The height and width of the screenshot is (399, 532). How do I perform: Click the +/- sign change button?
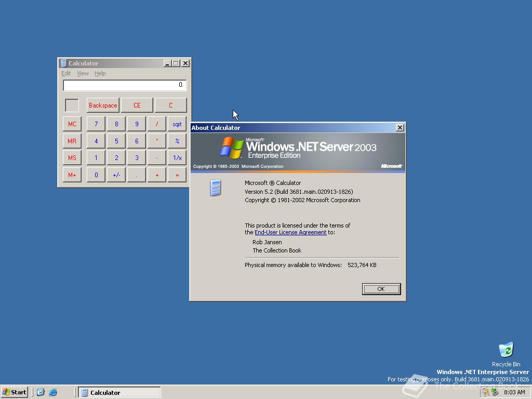tap(116, 175)
